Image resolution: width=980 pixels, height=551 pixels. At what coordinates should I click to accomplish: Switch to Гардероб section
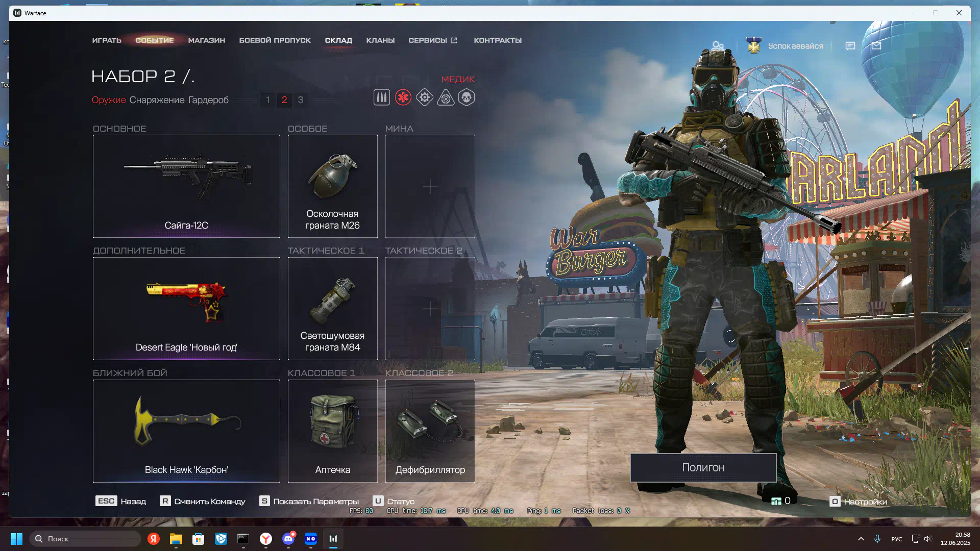coord(208,100)
